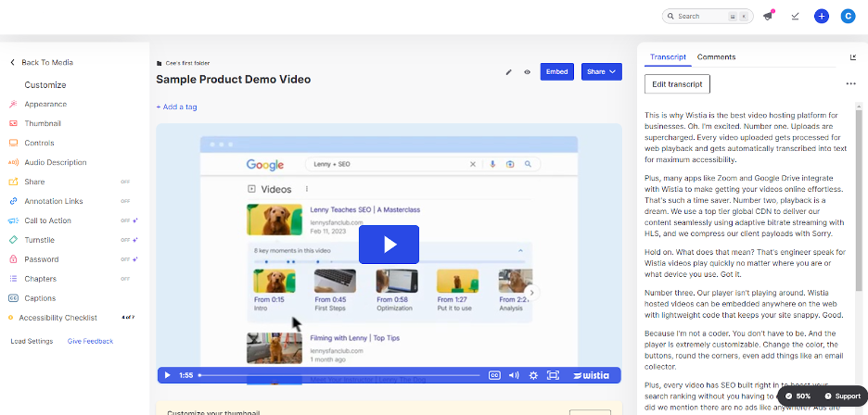Click the Share folder icon in sidebar
The height and width of the screenshot is (415, 868).
(13, 182)
